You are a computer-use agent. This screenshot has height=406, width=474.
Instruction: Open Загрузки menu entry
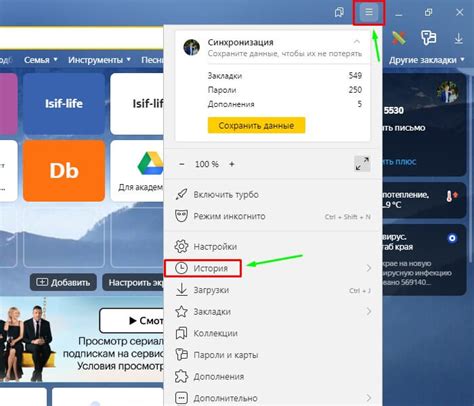[273, 290]
